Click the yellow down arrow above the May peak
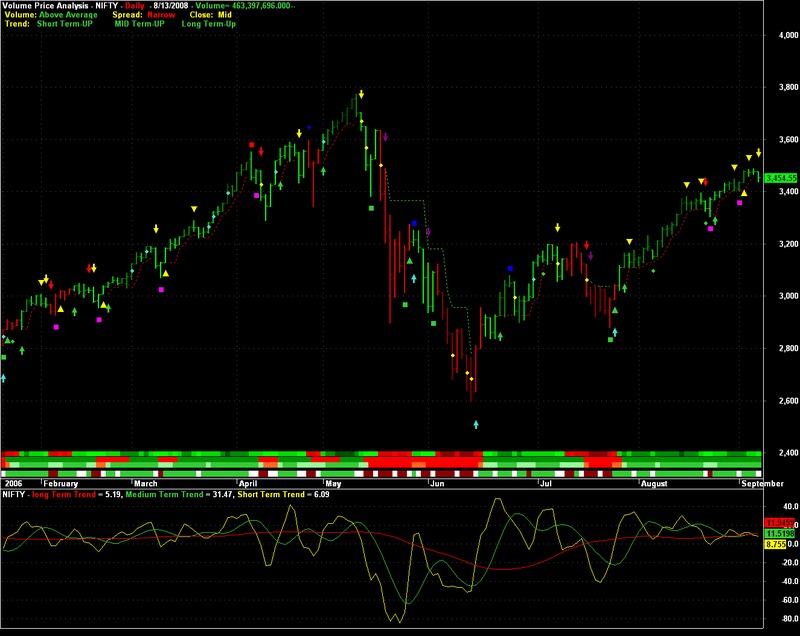 click(x=361, y=94)
